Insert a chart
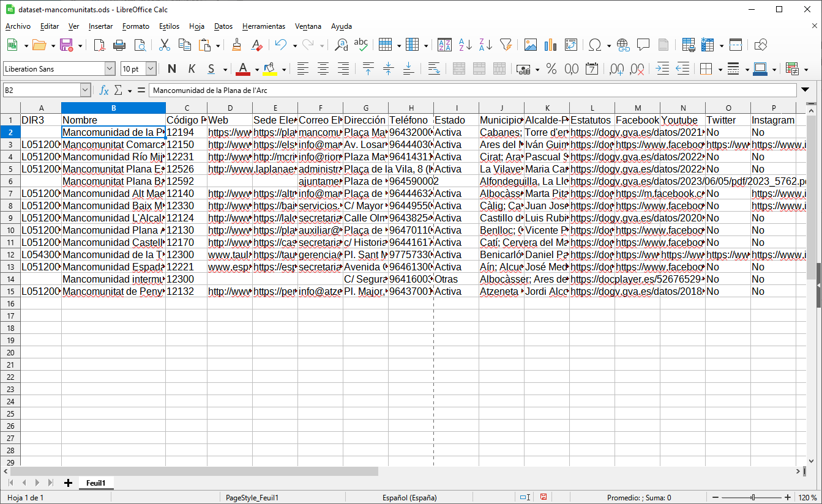Screen dimensions: 822x504 point(550,45)
